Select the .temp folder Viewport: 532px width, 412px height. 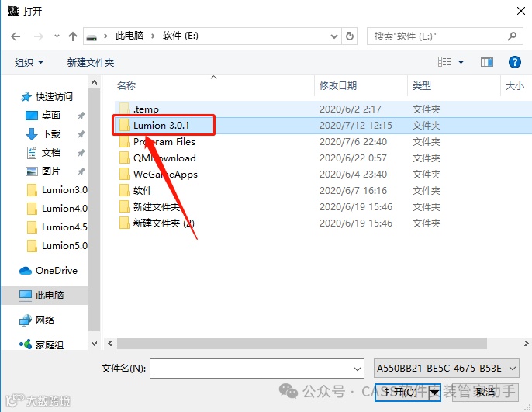(x=323, y=109)
